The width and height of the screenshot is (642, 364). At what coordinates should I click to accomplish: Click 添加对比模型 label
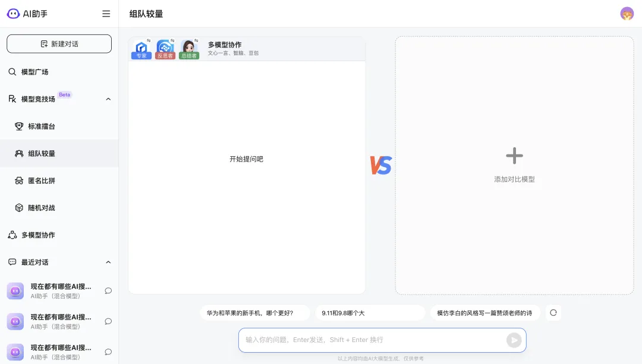pyautogui.click(x=514, y=179)
